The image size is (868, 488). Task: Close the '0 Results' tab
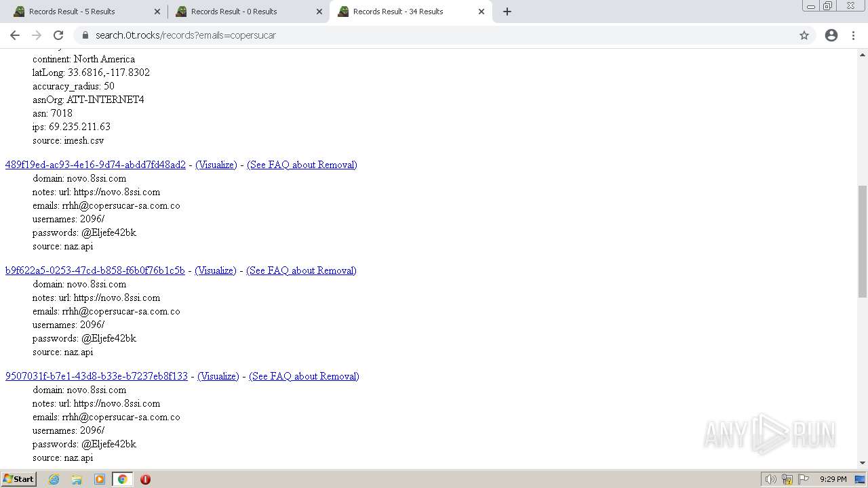click(x=319, y=12)
